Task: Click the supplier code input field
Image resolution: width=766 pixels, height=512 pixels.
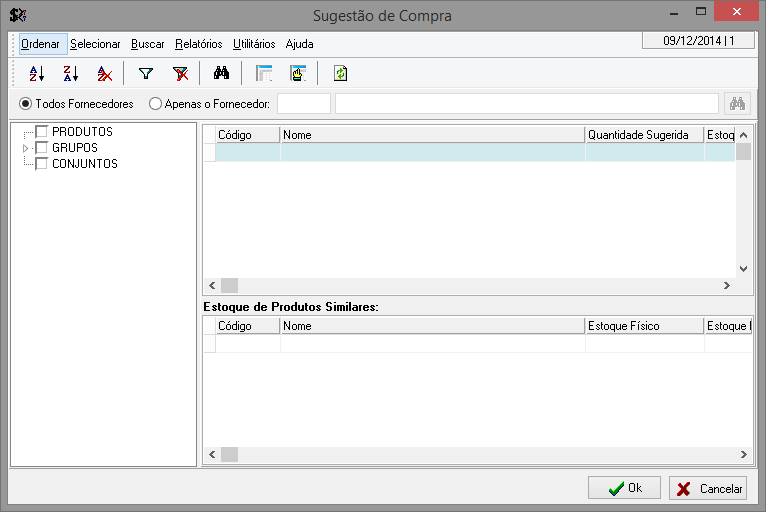Action: click(303, 103)
